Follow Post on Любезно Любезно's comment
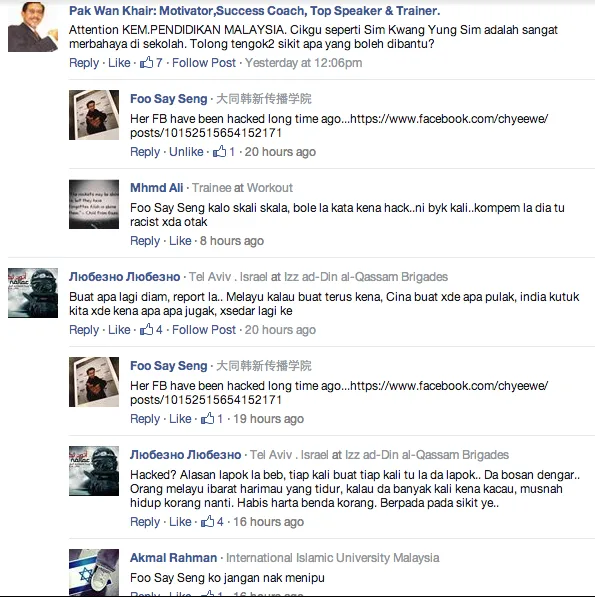This screenshot has width=595, height=597. click(204, 329)
